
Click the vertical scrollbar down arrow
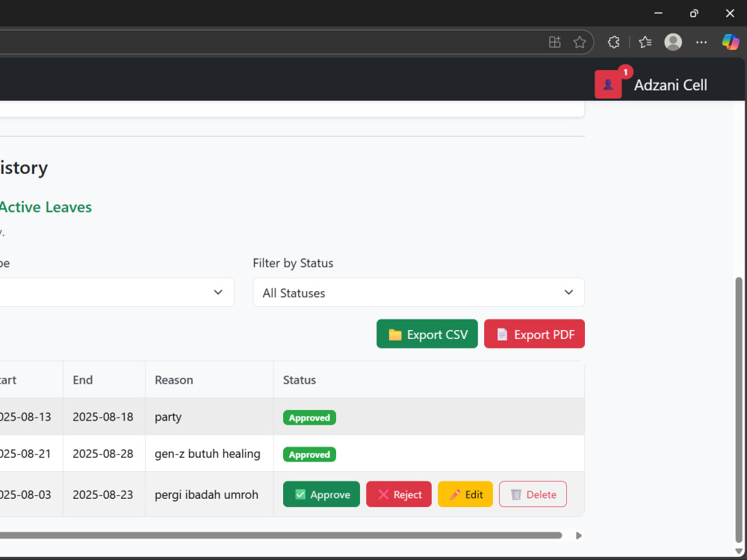click(739, 551)
